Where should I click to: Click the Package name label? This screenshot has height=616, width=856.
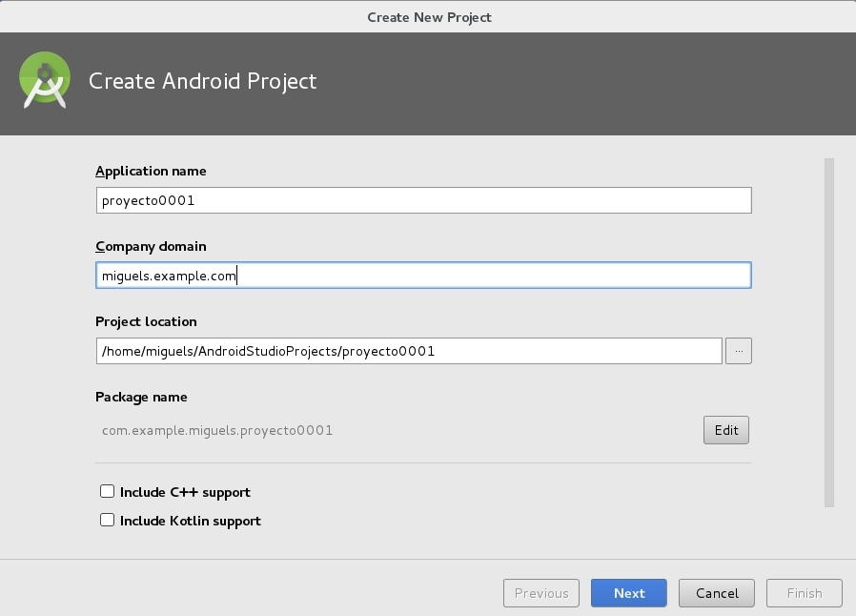(x=141, y=398)
